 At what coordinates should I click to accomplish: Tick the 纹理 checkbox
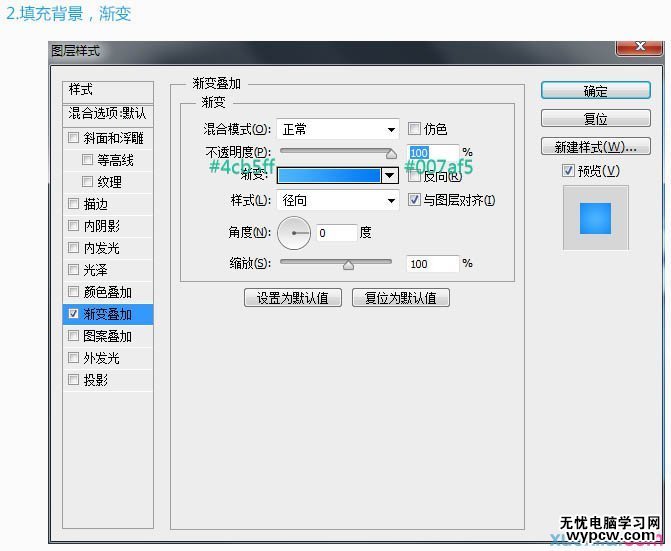pos(87,181)
